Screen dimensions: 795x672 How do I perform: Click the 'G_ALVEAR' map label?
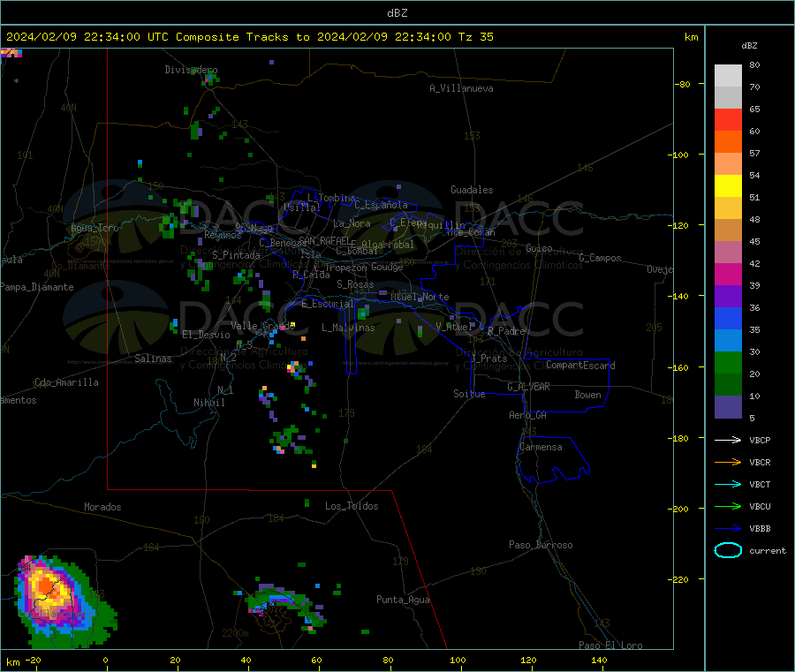pos(528,387)
